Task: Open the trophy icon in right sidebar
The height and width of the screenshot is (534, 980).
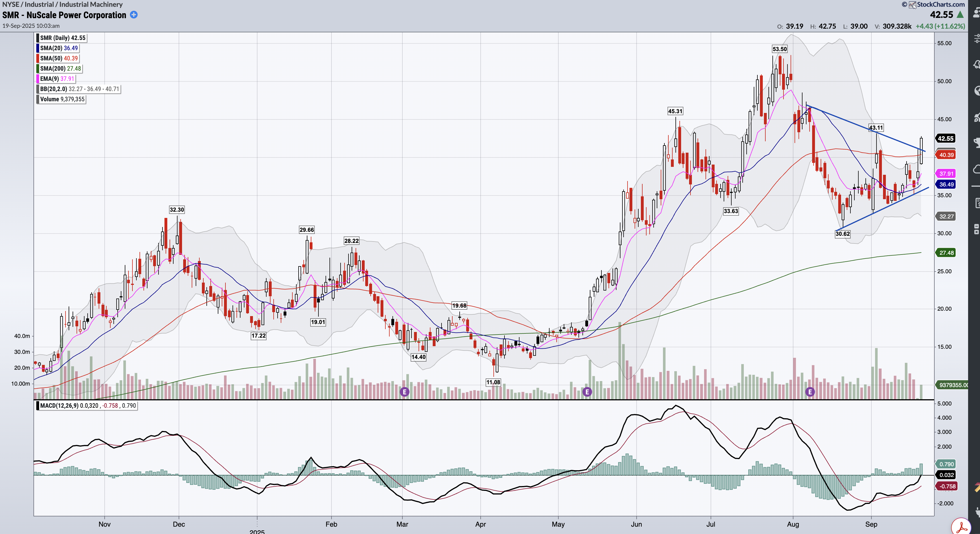Action: [977, 143]
